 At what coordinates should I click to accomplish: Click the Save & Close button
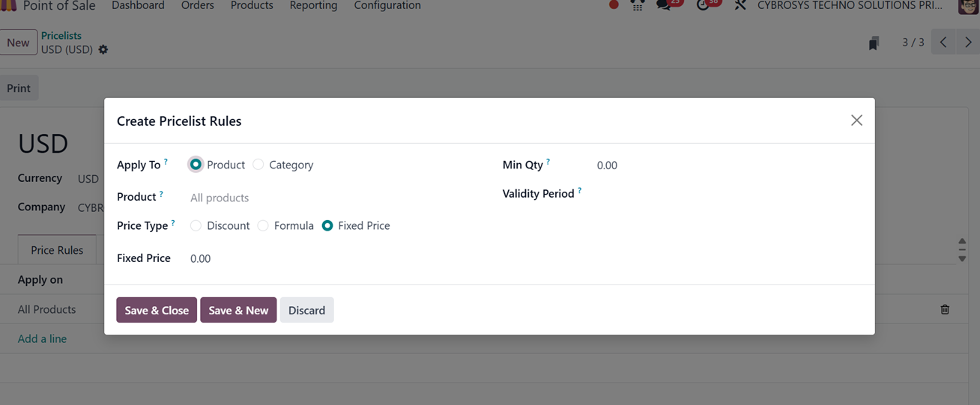157,310
